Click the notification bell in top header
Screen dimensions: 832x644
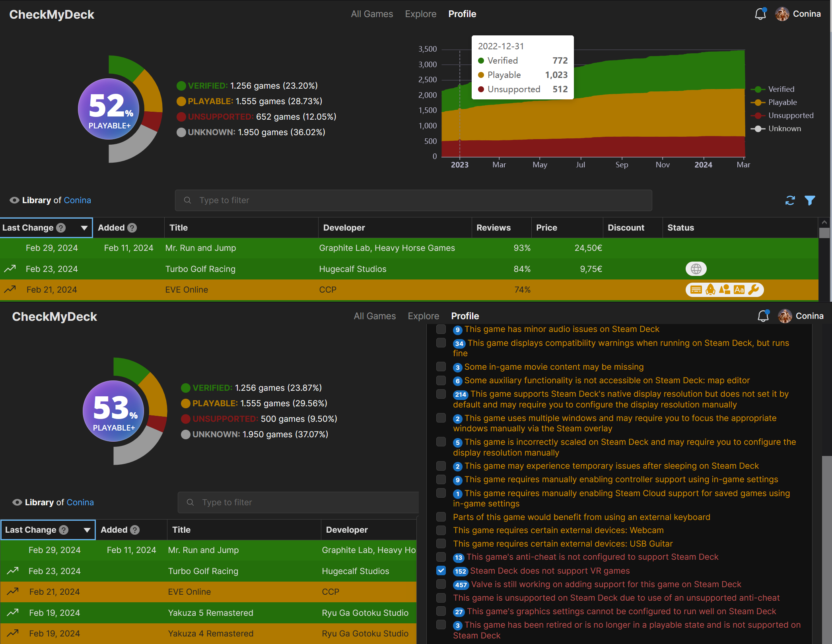coord(760,14)
